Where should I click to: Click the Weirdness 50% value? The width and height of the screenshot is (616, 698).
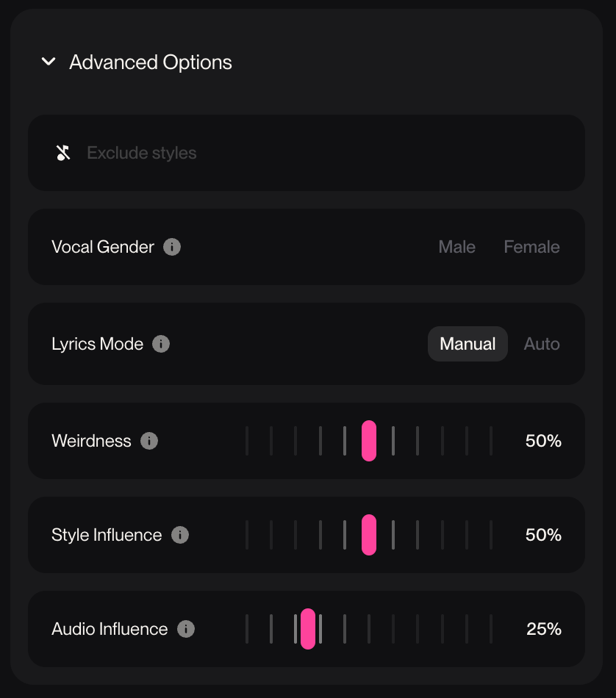point(543,441)
